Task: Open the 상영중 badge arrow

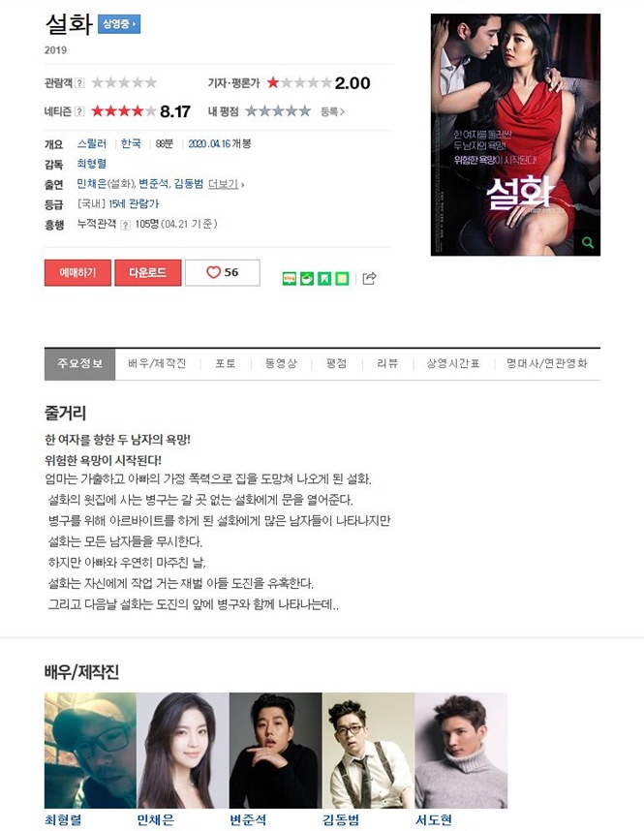Action: tap(119, 24)
